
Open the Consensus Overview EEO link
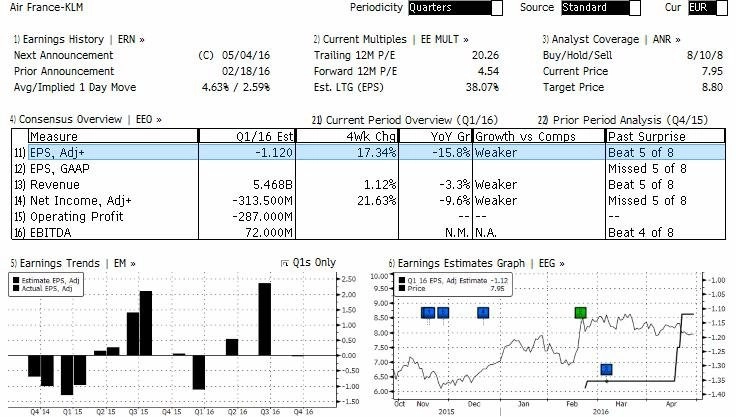pos(85,119)
